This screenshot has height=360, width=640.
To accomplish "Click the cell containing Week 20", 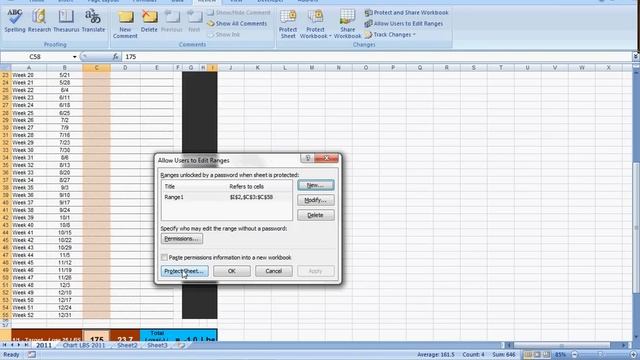I will (29, 75).
